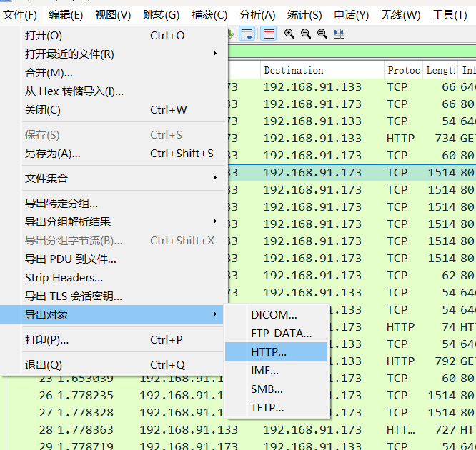This screenshot has width=476, height=450.
Task: Click the green display filter field
Action: tap(352, 51)
